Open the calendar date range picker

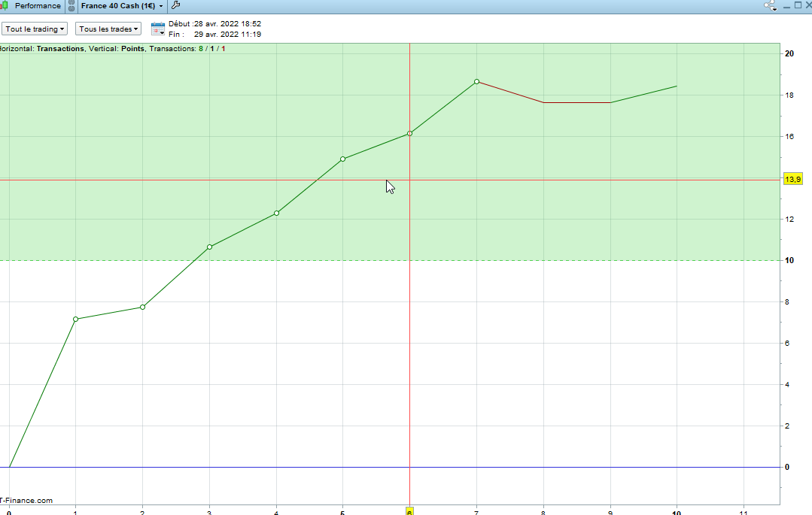(157, 29)
